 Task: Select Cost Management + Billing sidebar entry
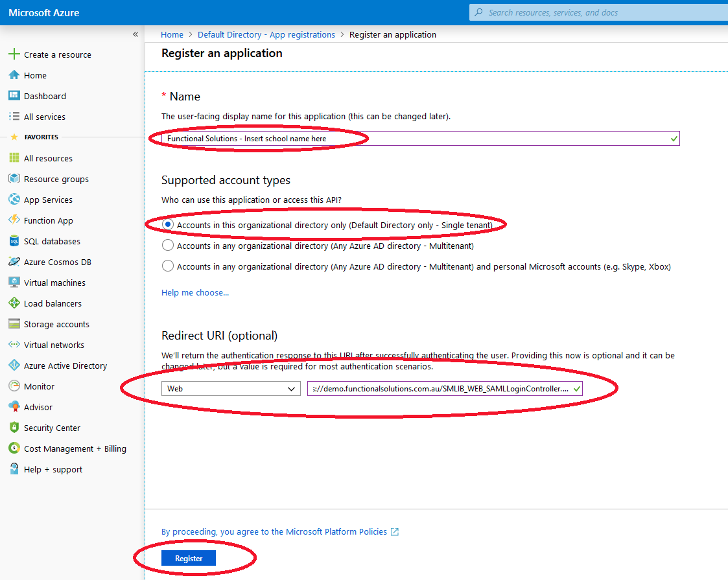tap(75, 448)
